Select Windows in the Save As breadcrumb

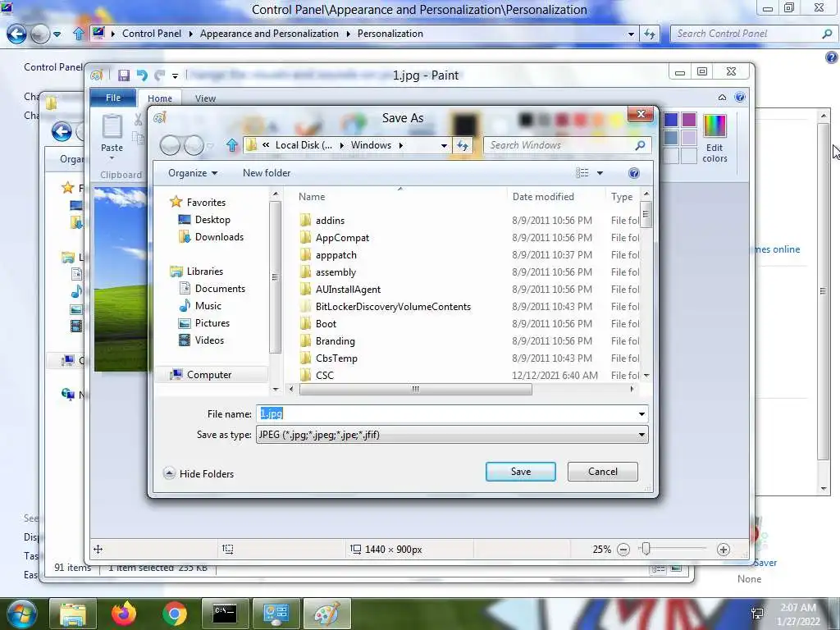click(x=371, y=145)
